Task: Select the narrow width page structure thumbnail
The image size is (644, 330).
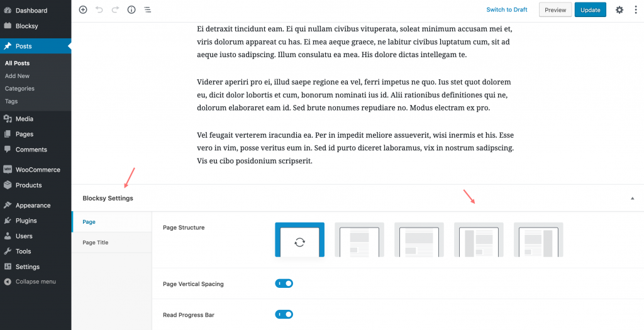Action: point(359,239)
